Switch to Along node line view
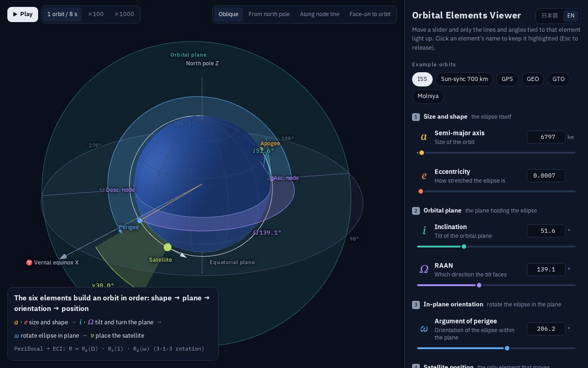This screenshot has height=368, width=588. (320, 14)
